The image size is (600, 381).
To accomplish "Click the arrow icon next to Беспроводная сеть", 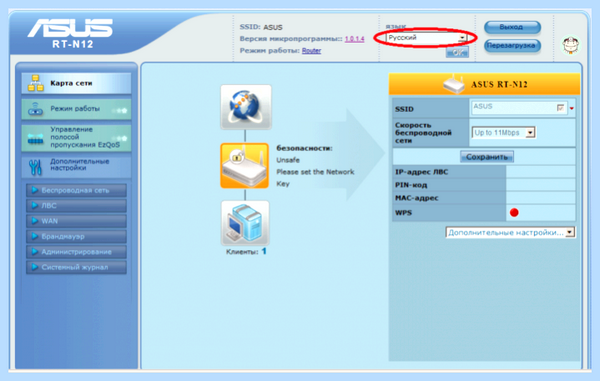I will point(34,190).
